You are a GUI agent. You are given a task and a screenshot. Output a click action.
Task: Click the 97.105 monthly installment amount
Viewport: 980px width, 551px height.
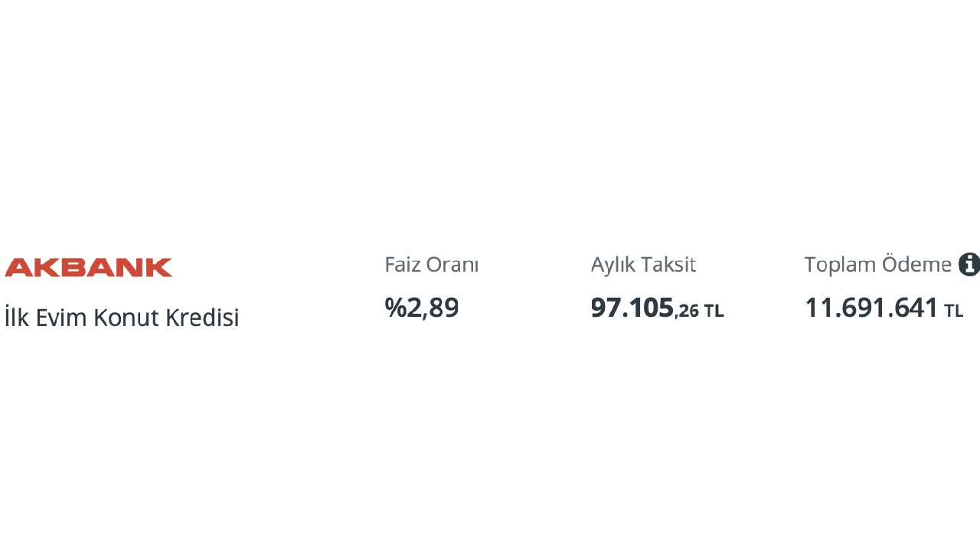632,308
